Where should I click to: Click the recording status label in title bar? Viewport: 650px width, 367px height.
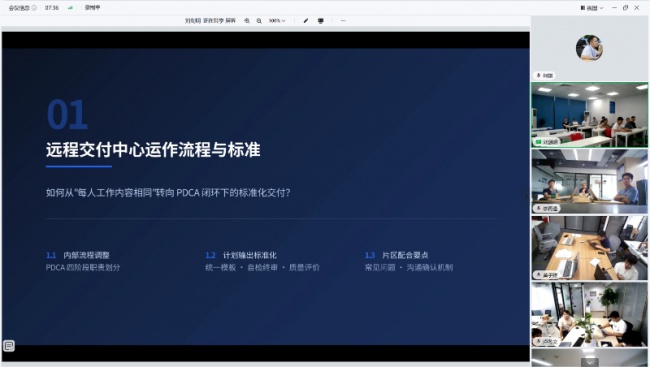(x=92, y=7)
